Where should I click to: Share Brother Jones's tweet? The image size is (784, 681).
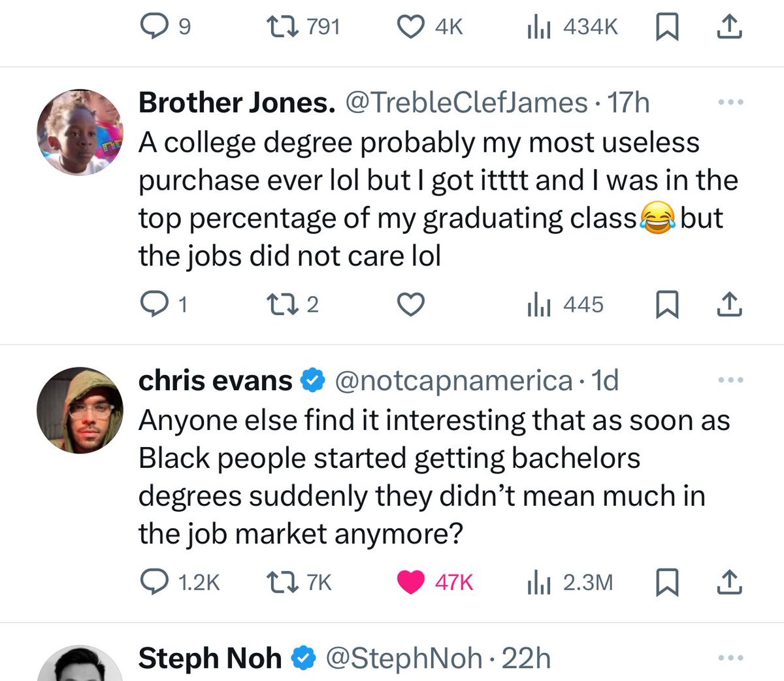730,305
